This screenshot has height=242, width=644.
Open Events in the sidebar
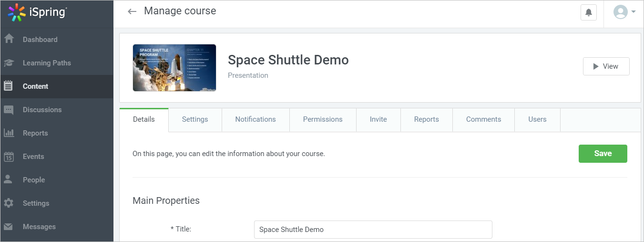[57, 157]
